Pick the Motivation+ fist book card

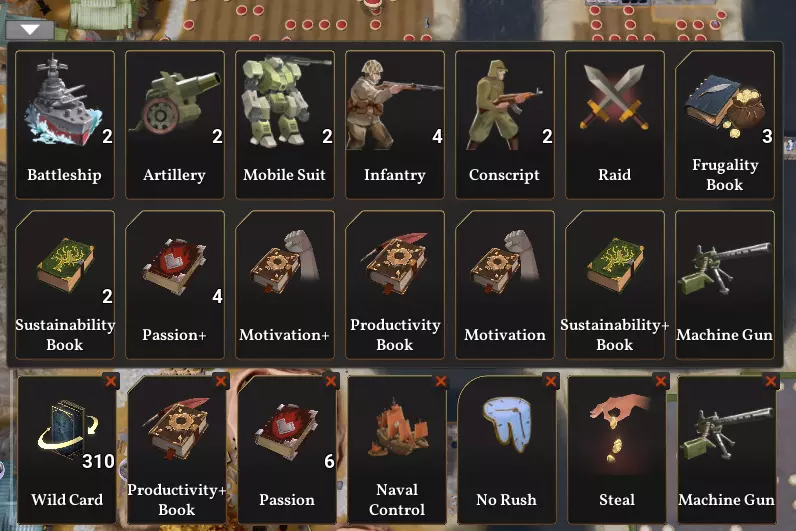point(285,285)
